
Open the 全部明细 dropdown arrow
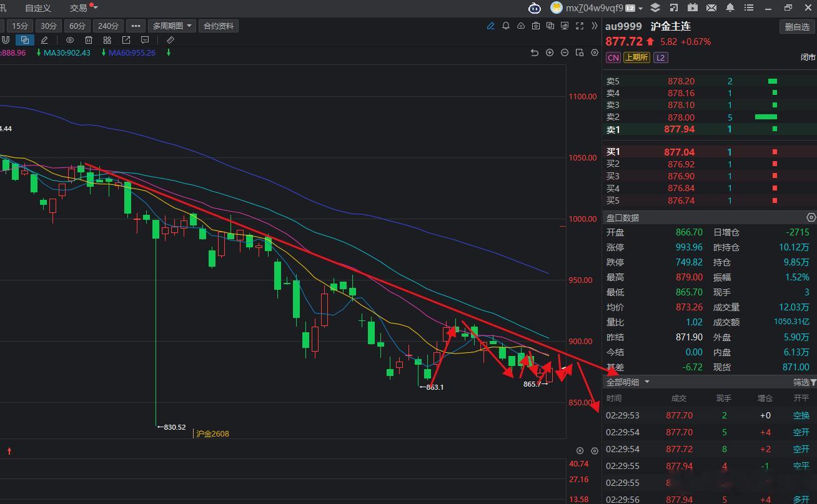[647, 382]
